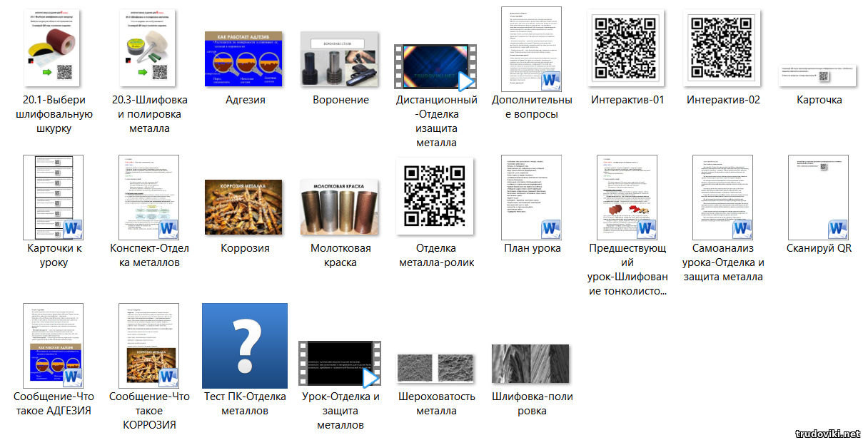Click the label "Интерактив-02"
The height and width of the screenshot is (445, 868).
click(x=723, y=100)
